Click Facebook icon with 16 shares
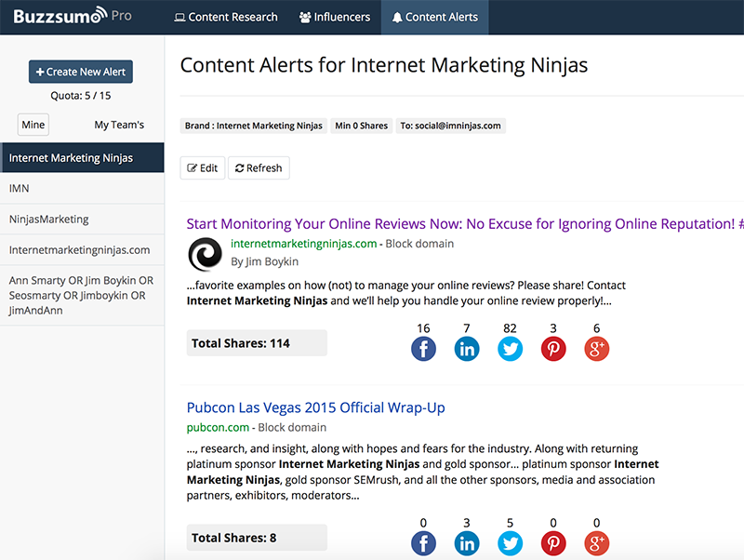 pos(423,349)
